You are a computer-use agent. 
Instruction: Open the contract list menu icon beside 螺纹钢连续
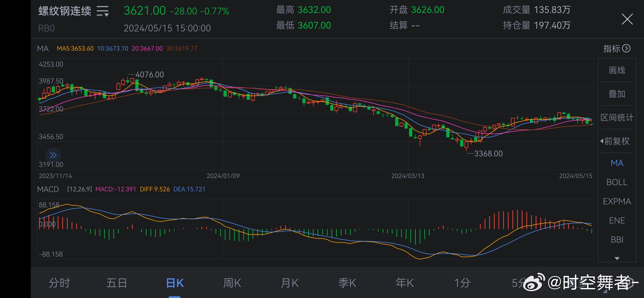pos(103,11)
